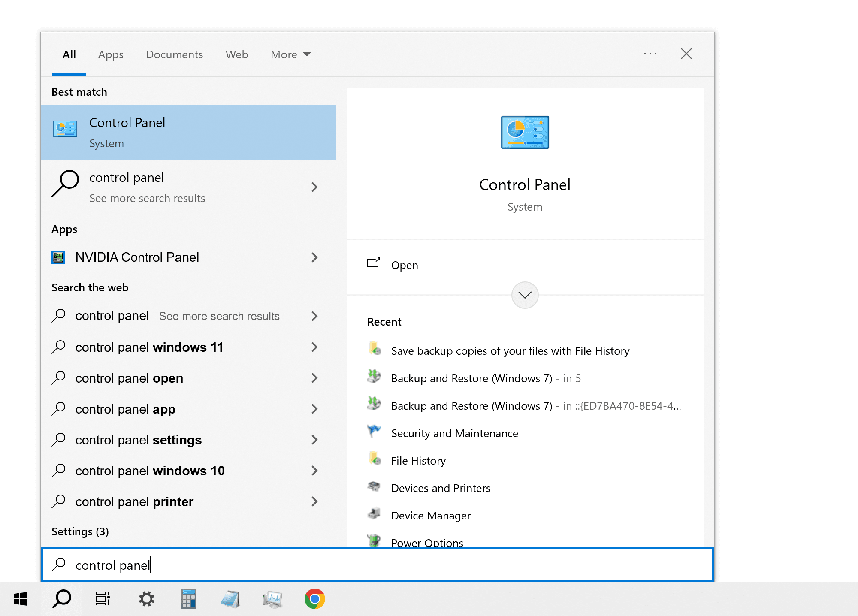Launch Google Chrome from the taskbar
Screen dimensions: 858x616
tap(314, 599)
